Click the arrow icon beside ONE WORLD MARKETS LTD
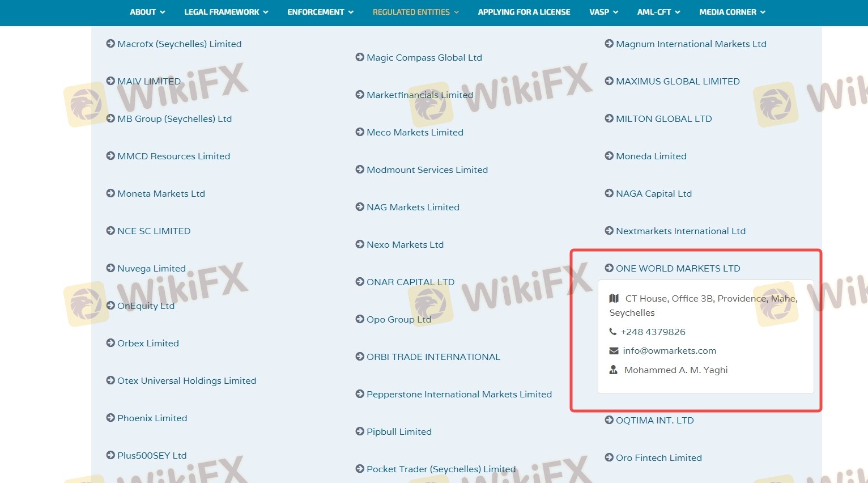This screenshot has width=868, height=483. [609, 268]
